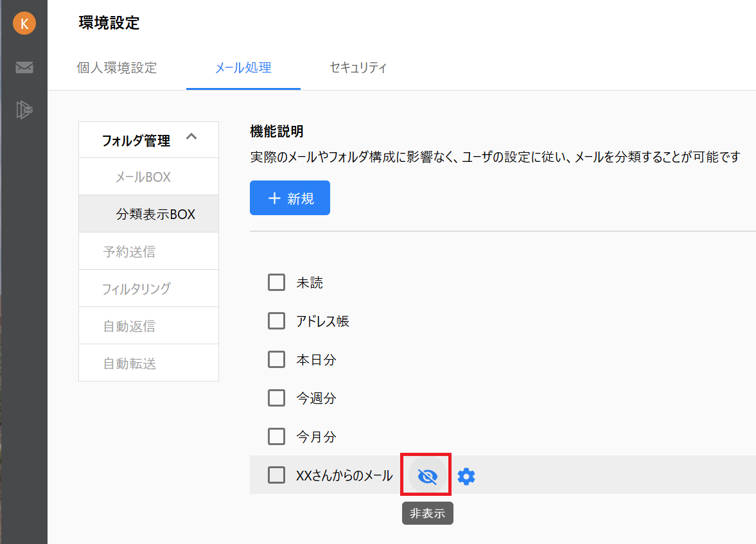Check the XXさんからのメール checkbox
This screenshot has height=544, width=756.
click(x=276, y=475)
